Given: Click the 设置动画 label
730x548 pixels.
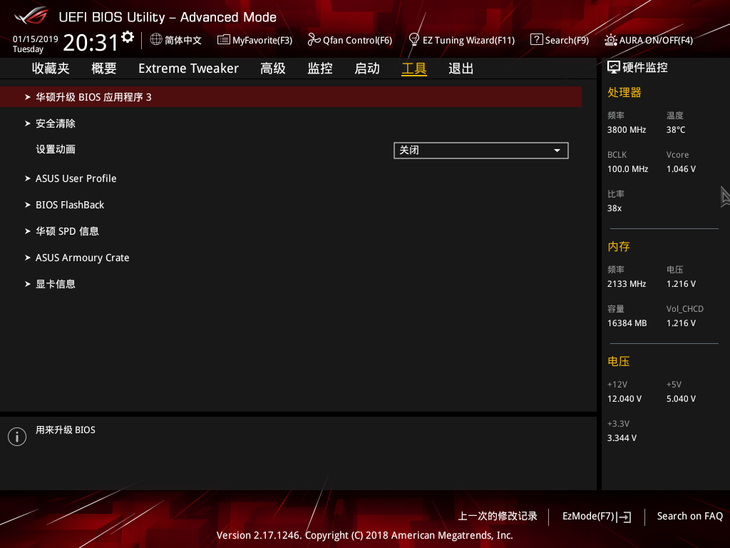Looking at the screenshot, I should pos(55,149).
